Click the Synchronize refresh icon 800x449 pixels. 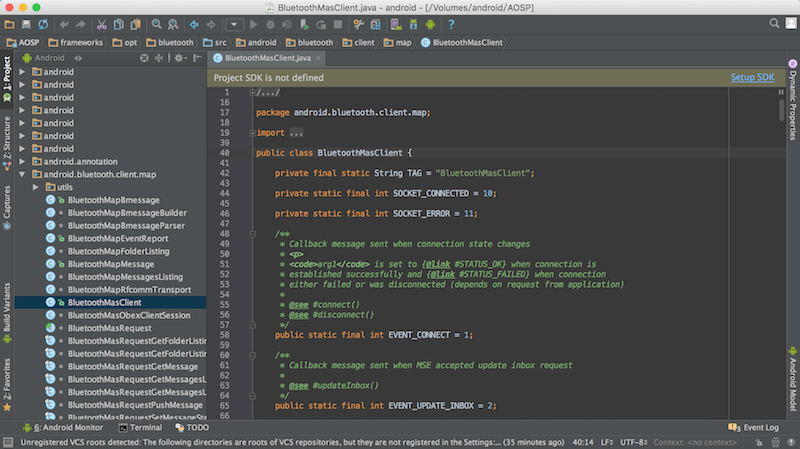click(x=43, y=24)
